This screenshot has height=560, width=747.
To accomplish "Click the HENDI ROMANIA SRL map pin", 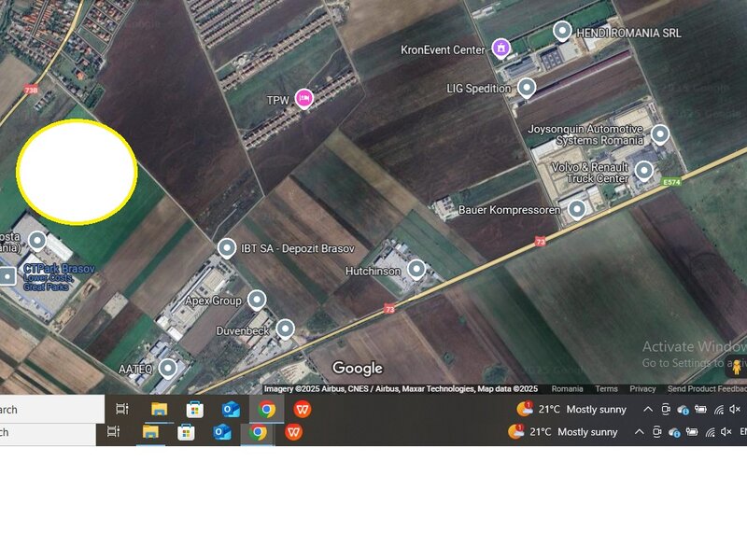I will [562, 32].
